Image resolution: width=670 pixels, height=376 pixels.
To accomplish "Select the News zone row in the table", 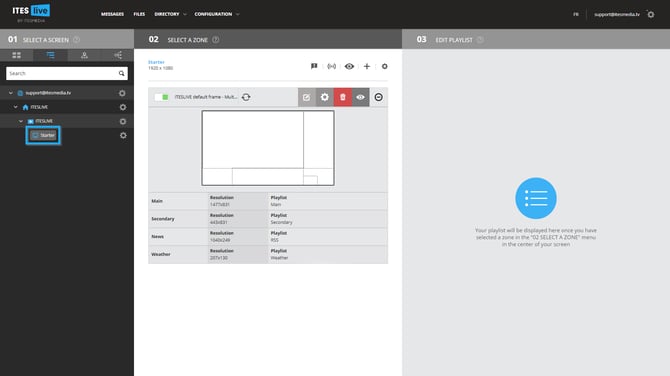I will (268, 236).
